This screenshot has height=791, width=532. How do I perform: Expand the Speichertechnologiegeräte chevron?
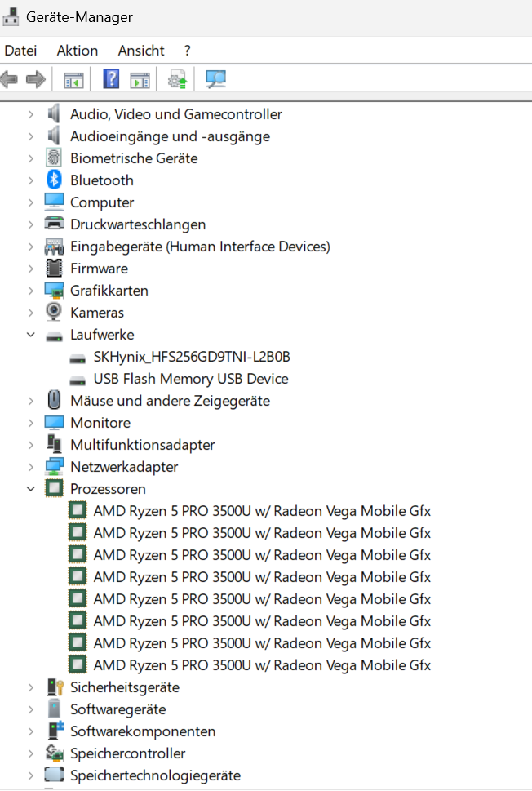(x=31, y=775)
